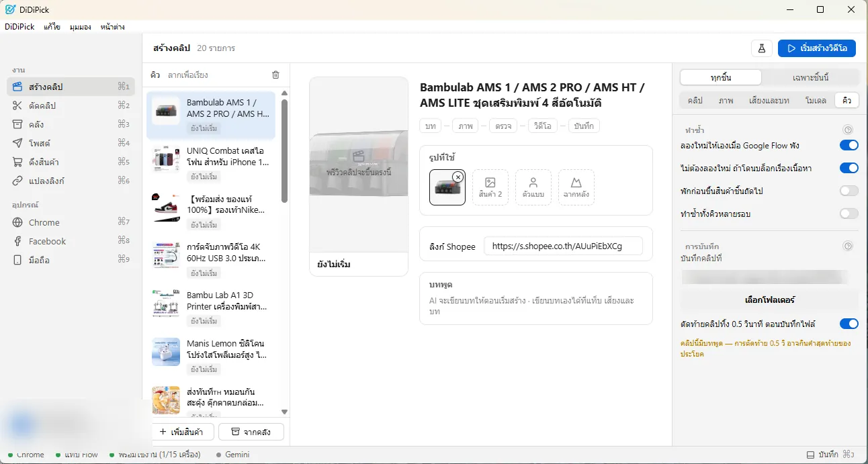Image resolution: width=868 pixels, height=464 pixels.
Task: Click the เริ่มสร้างวิดีโอ button
Action: pyautogui.click(x=816, y=48)
